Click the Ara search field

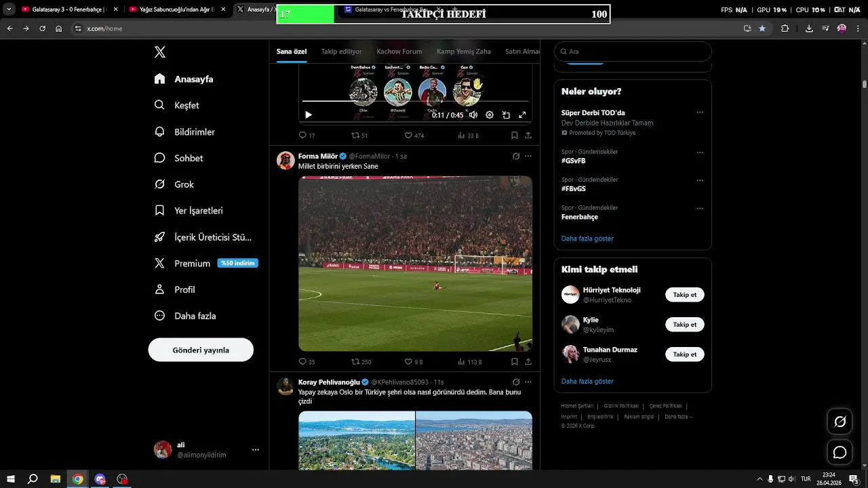[633, 52]
